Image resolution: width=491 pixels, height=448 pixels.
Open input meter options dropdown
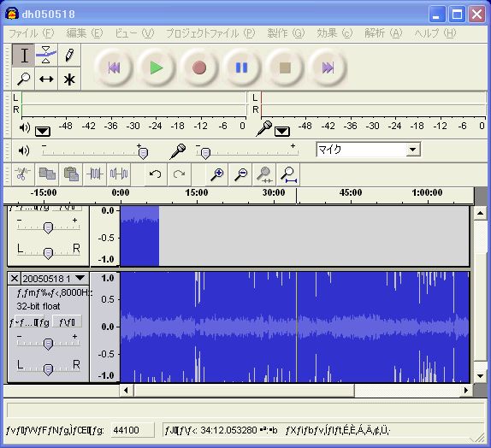pyautogui.click(x=281, y=131)
